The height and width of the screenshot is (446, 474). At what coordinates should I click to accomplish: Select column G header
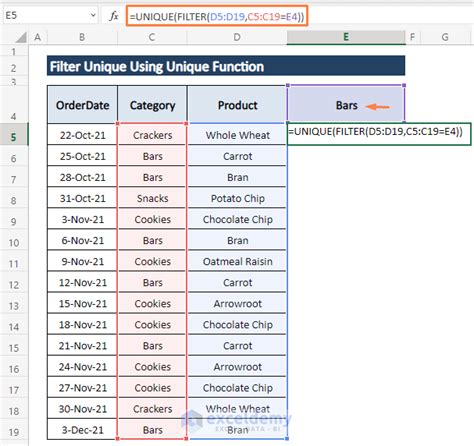point(445,37)
